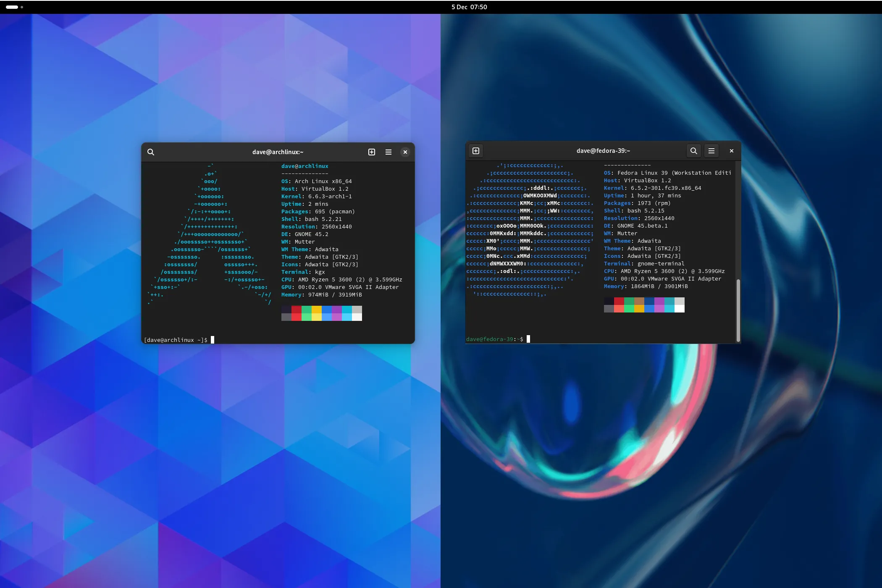Open the Fedora terminal hamburger menu

click(x=711, y=151)
